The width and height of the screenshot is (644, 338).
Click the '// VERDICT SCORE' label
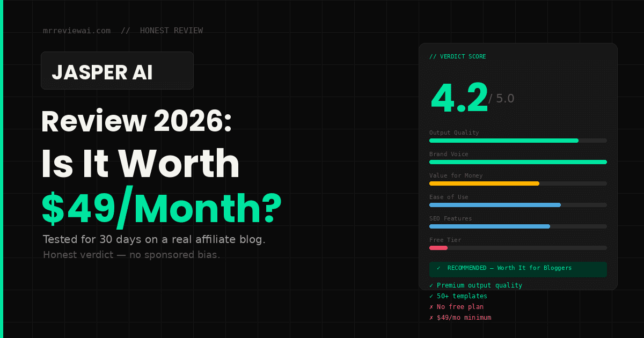[x=458, y=56]
